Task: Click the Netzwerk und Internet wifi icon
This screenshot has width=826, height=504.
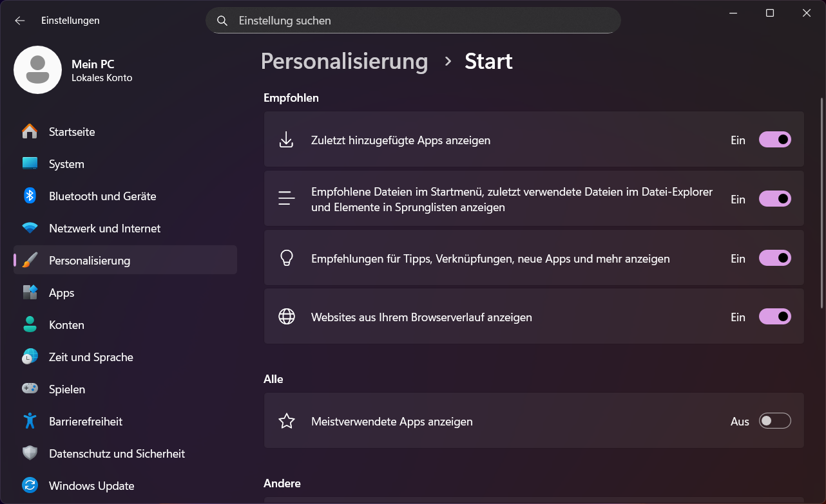Action: pos(30,229)
